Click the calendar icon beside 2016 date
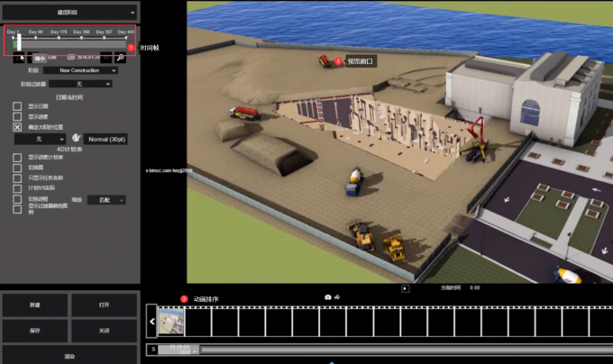The width and height of the screenshot is (613, 364). pos(70,57)
